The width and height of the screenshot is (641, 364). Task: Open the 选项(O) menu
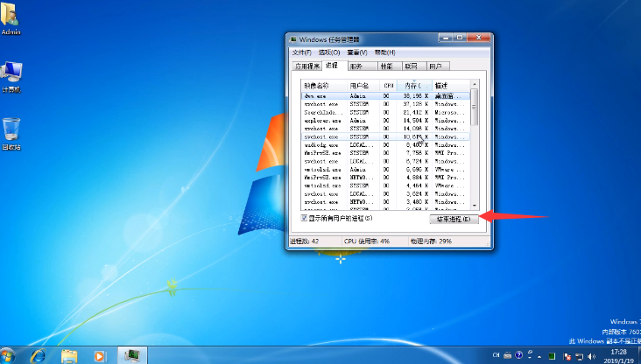point(329,52)
